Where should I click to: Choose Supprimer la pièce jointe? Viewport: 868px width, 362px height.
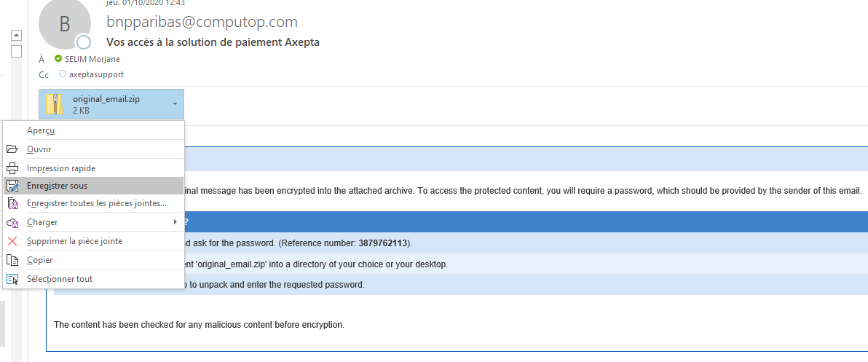pyautogui.click(x=74, y=241)
